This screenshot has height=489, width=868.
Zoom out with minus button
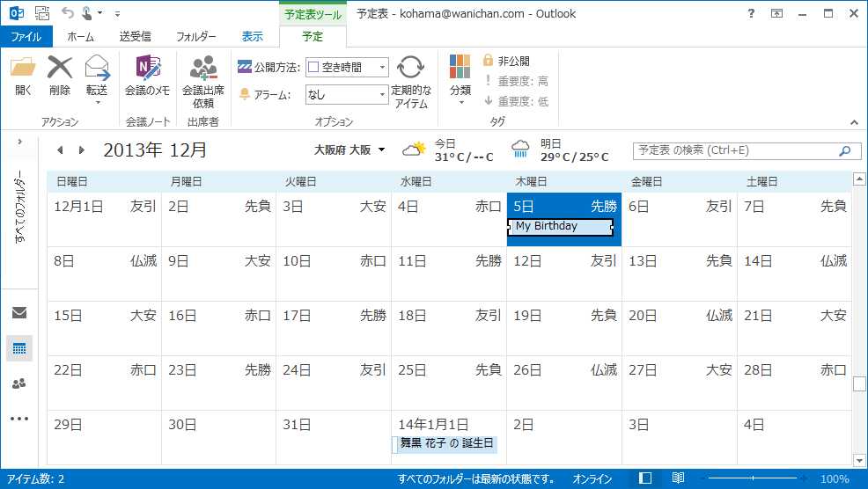click(702, 478)
